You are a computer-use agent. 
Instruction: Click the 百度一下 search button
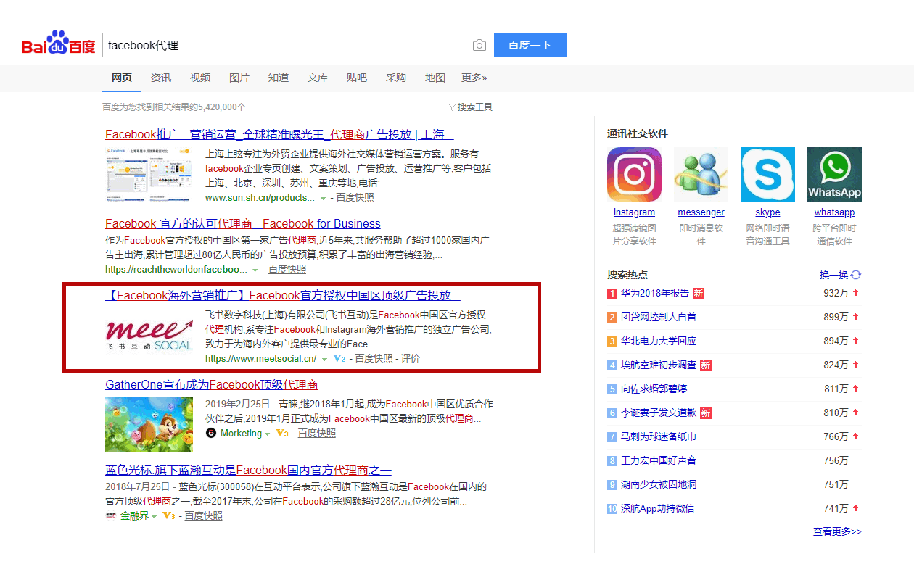click(530, 45)
